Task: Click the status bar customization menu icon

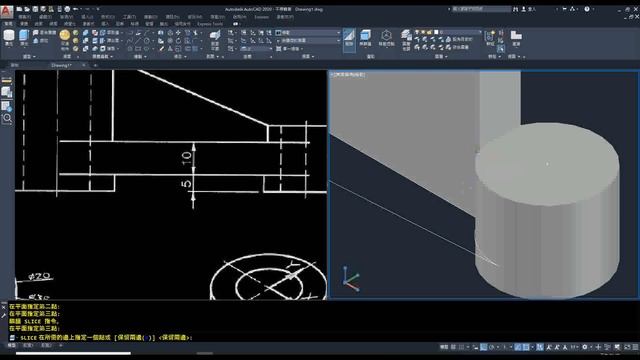Action: (635, 347)
